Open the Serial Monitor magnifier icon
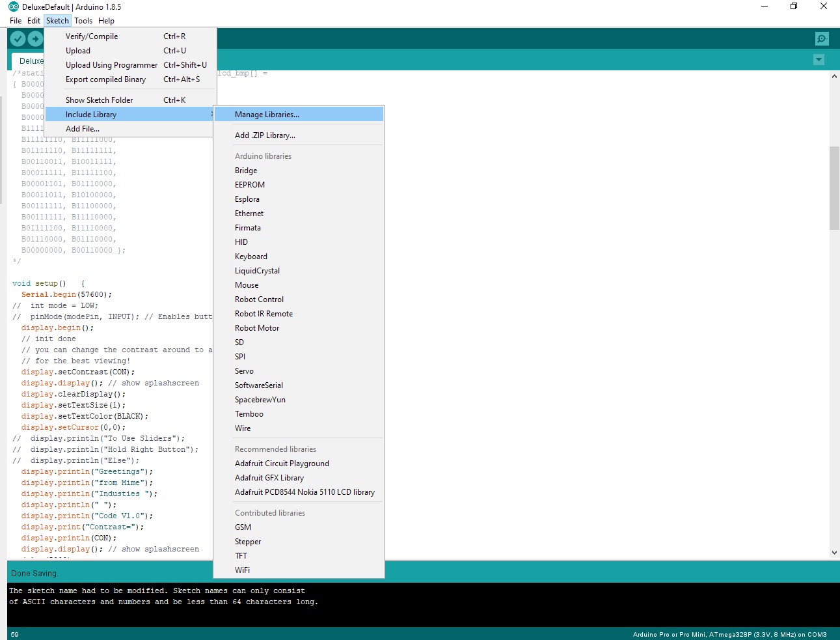Screen dimensions: 840x640 point(822,39)
